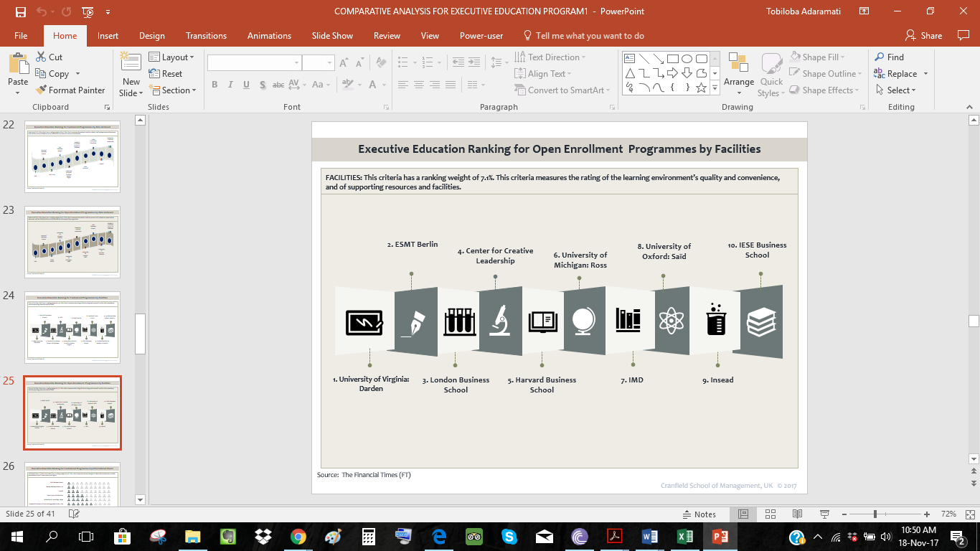
Task: Toggle Bold formatting
Action: click(x=215, y=85)
